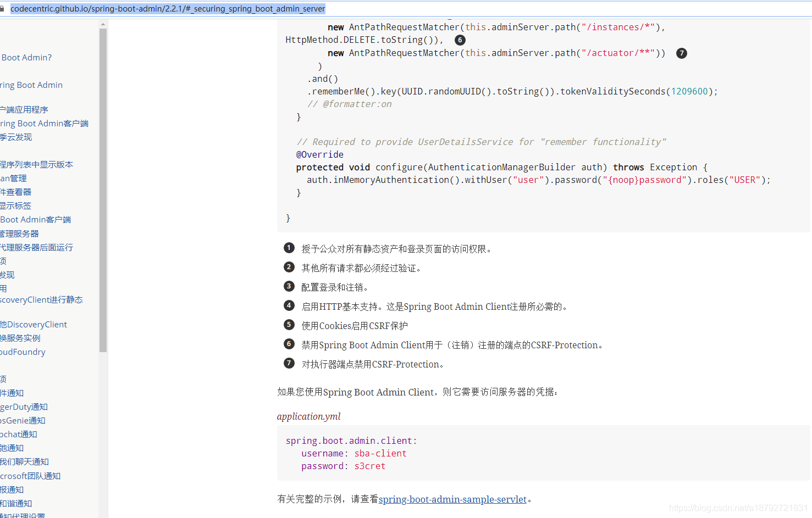Click the sidebar scroll-up arrow
The width and height of the screenshot is (812, 518).
coord(103,24)
